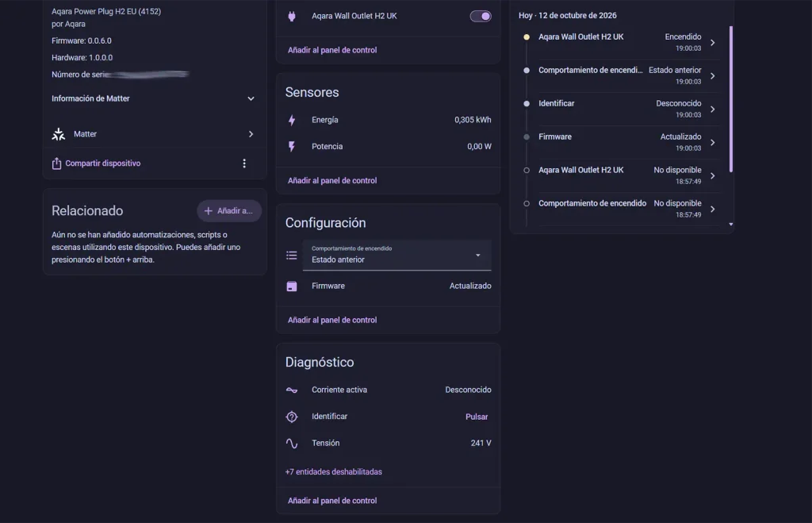Click the share icon next to Compartir dispositivo
This screenshot has height=523, width=812.
(x=56, y=163)
